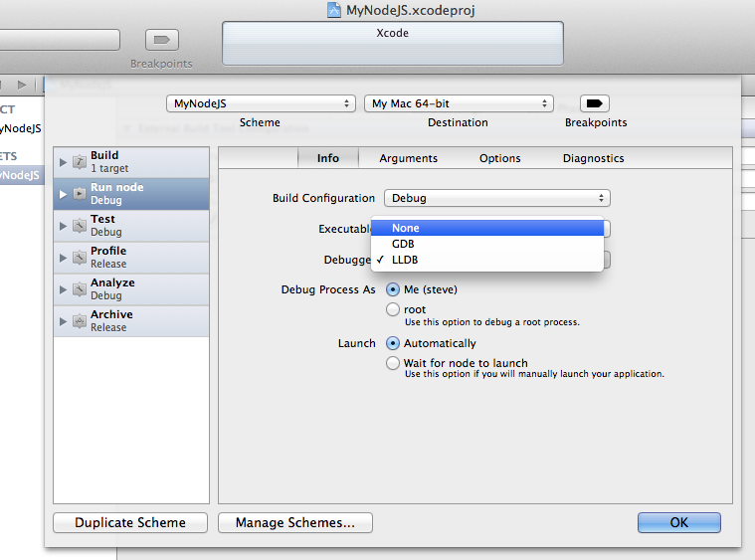Select the Profile Release row
The width and height of the screenshot is (755, 560).
coord(131,258)
